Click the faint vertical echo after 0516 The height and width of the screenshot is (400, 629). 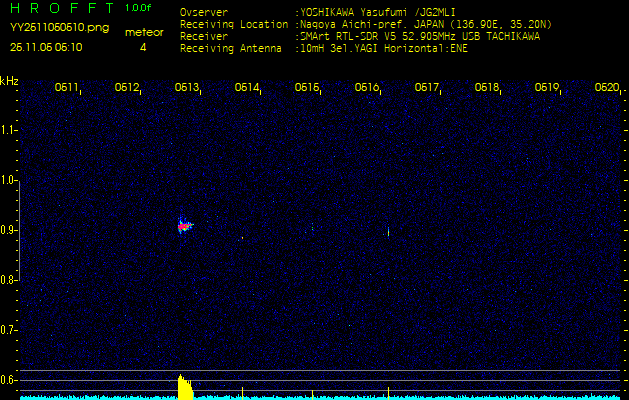pyautogui.click(x=388, y=232)
